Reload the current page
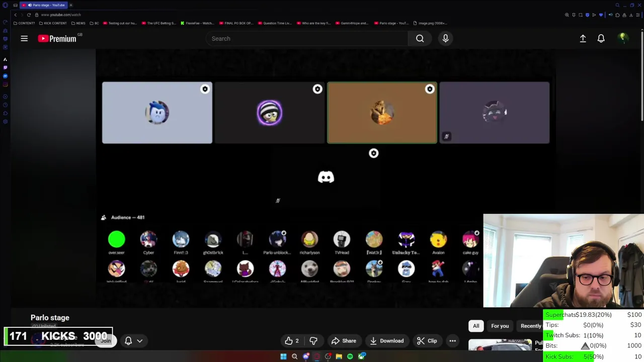The height and width of the screenshot is (362, 644). pos(29,15)
